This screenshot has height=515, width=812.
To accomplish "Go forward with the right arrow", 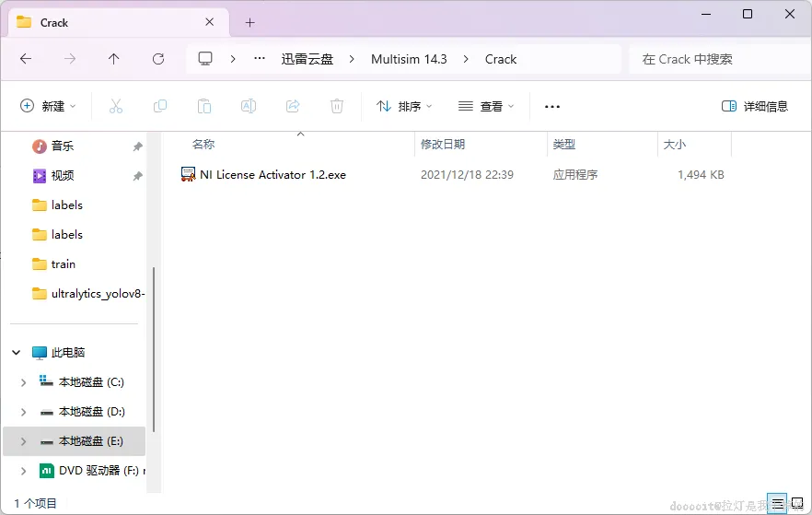I will coord(69,59).
